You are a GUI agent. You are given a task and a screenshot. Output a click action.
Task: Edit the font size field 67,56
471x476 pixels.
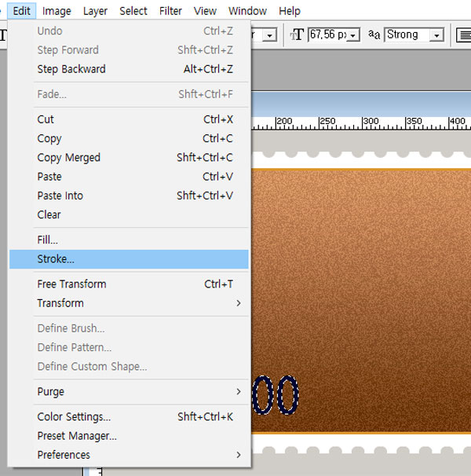click(328, 35)
